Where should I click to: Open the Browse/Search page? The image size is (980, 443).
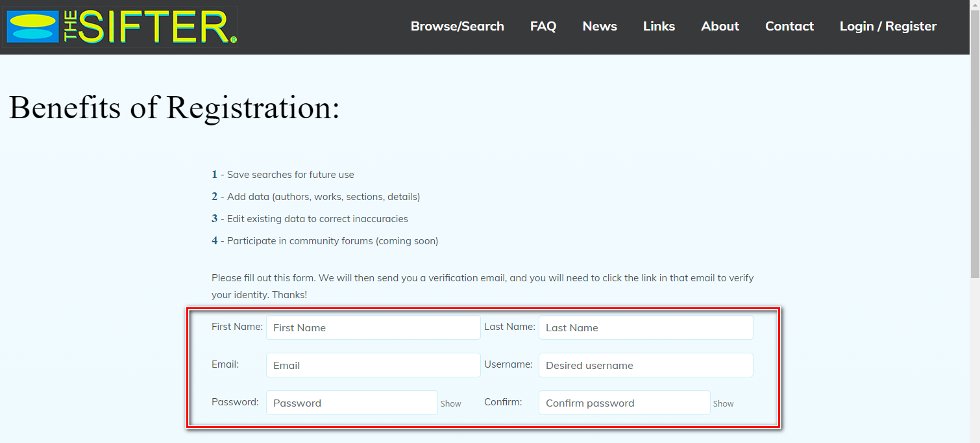coord(457,27)
